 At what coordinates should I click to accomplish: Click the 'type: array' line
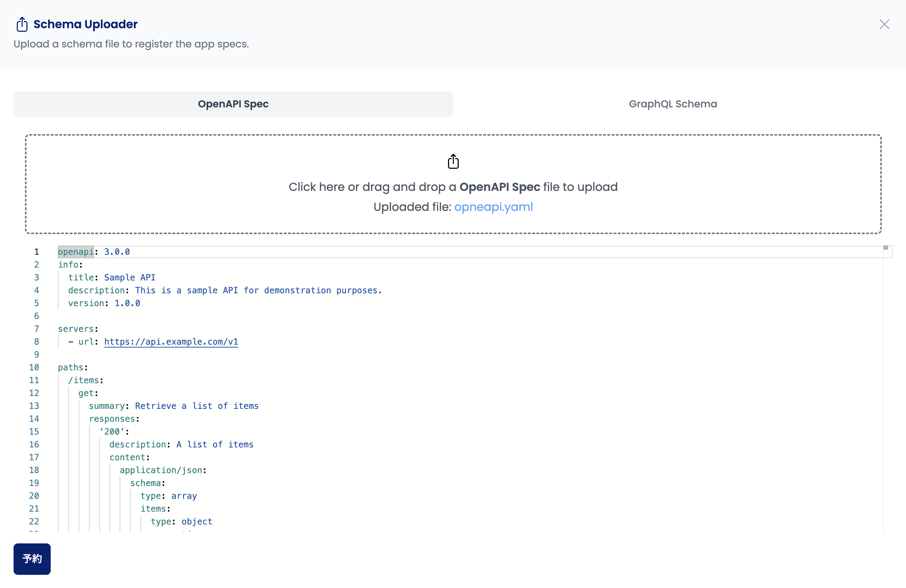pos(168,496)
